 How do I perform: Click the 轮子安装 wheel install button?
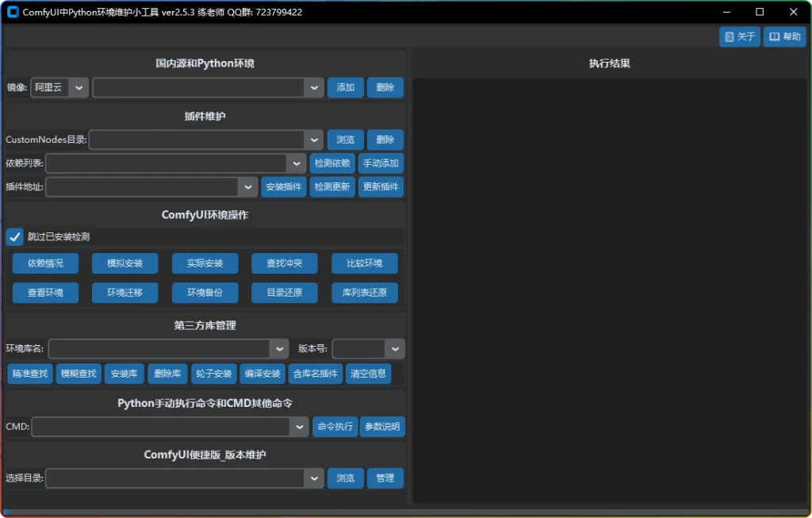(213, 374)
